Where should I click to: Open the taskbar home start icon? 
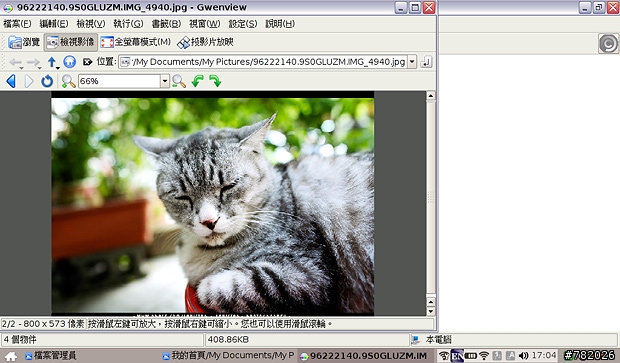coord(11,356)
